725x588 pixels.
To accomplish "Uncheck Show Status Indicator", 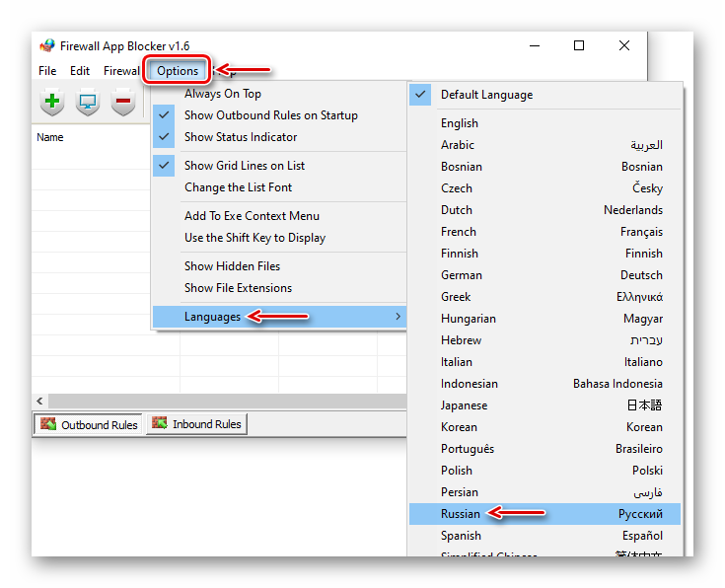I will coord(279,137).
